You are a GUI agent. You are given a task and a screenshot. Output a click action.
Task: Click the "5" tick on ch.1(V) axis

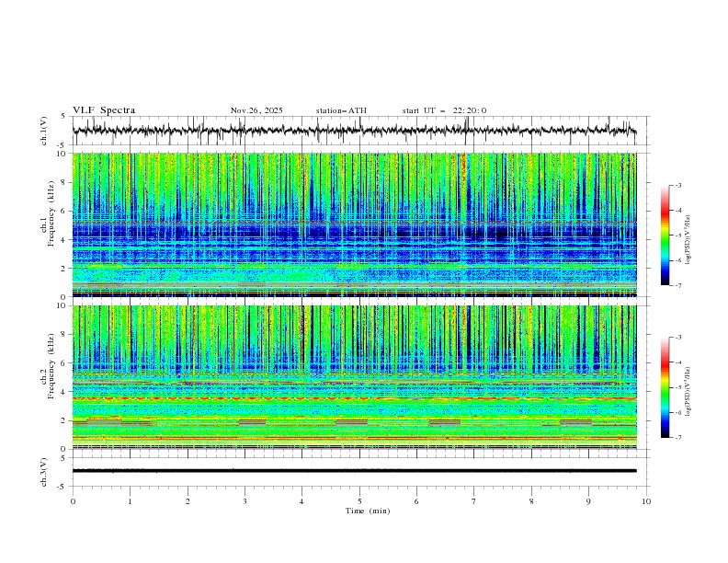coord(63,116)
